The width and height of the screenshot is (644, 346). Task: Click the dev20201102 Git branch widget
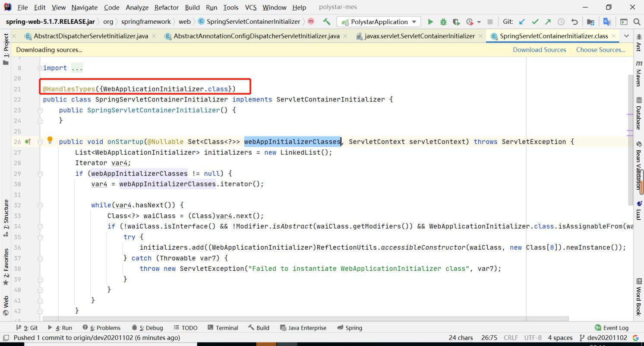pyautogui.click(x=603, y=338)
